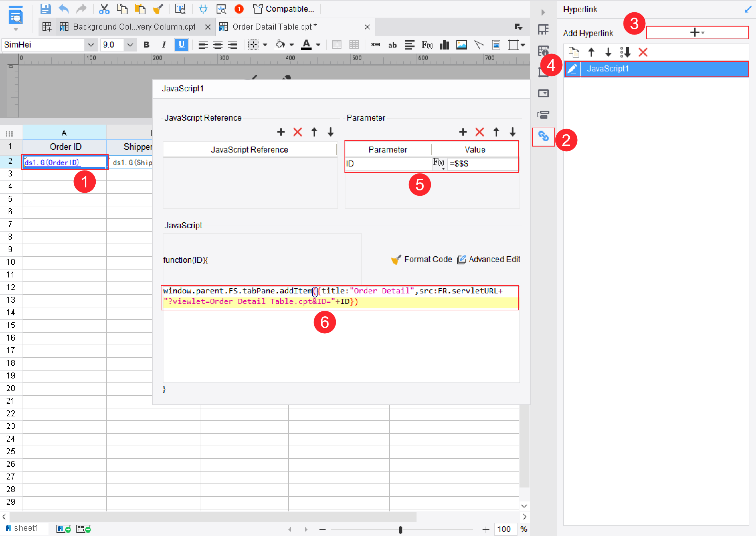
Task: Click the Save icon in the top toolbar
Action: pyautogui.click(x=46, y=9)
